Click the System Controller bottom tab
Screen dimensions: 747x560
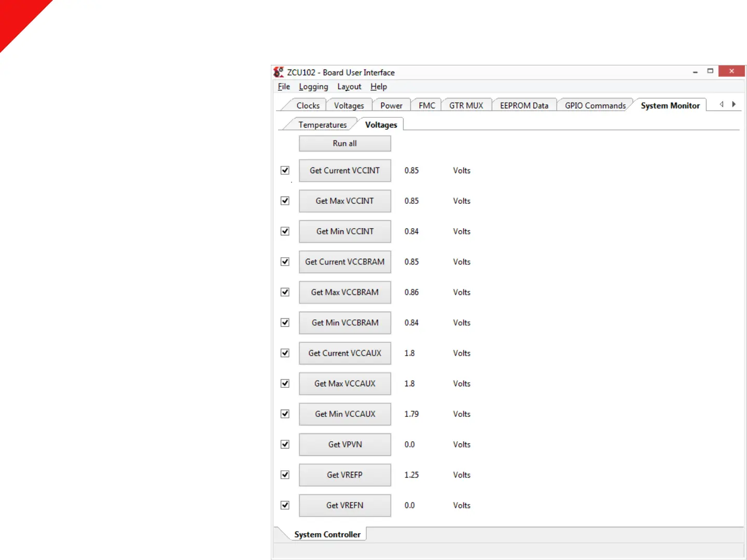point(327,534)
